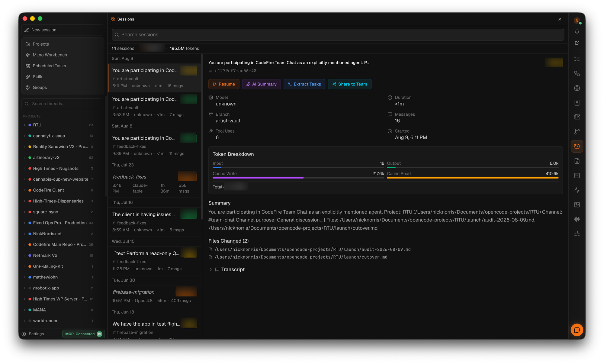The height and width of the screenshot is (364, 604).
Task: Open the orange chat bubble button
Action: 577,330
